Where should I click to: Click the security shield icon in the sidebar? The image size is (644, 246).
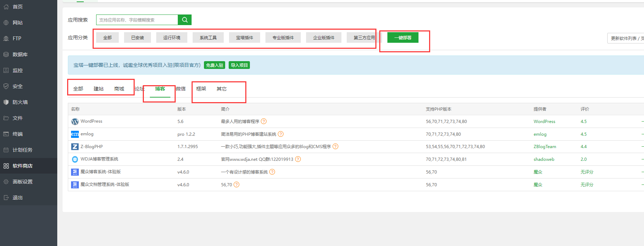pos(6,86)
